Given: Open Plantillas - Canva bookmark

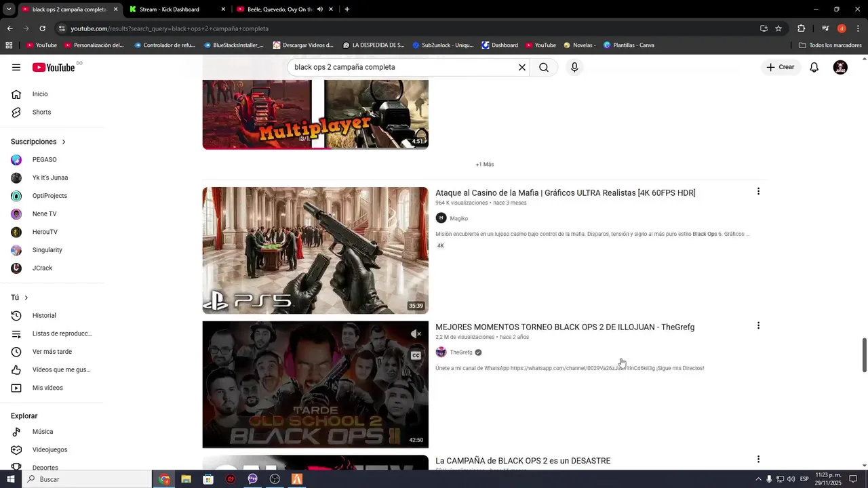Looking at the screenshot, I should click(x=629, y=45).
